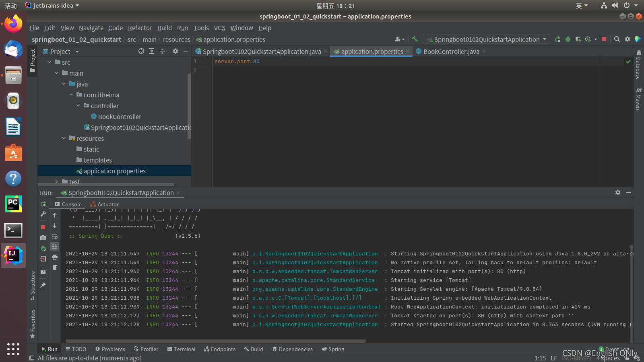
Task: Collapse the main folder node
Action: tap(57, 73)
